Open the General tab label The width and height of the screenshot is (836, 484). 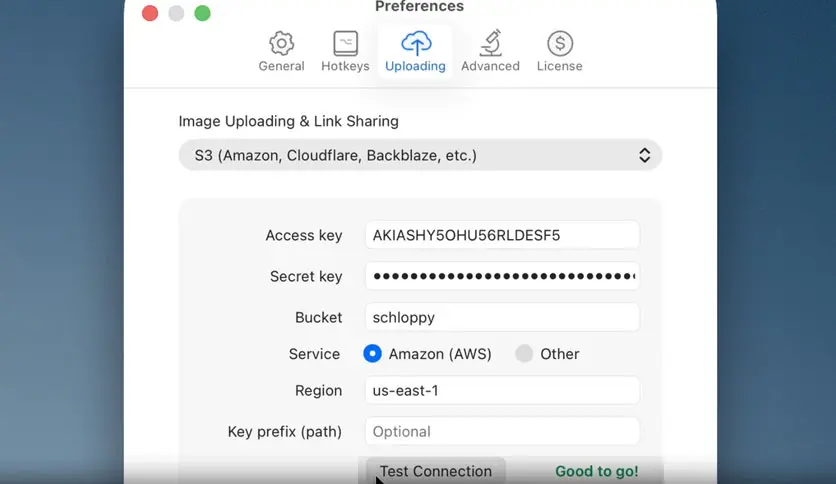click(x=282, y=66)
